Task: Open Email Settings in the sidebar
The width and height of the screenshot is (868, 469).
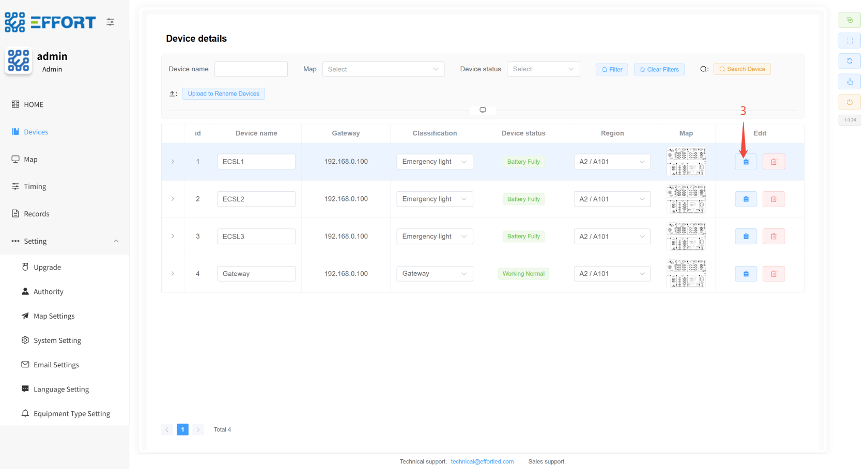Action: tap(56, 365)
